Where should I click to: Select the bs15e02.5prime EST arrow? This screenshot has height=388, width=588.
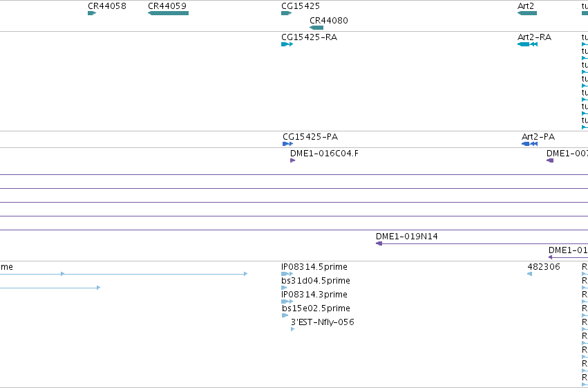285,315
